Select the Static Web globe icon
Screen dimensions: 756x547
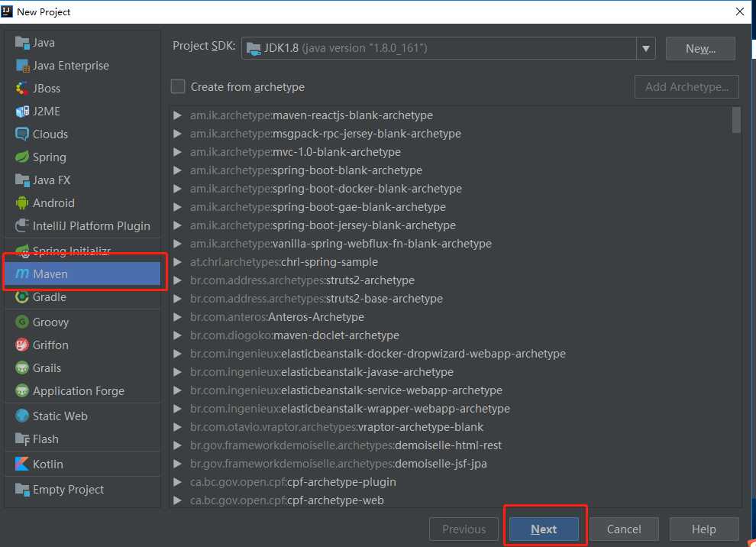tap(22, 416)
